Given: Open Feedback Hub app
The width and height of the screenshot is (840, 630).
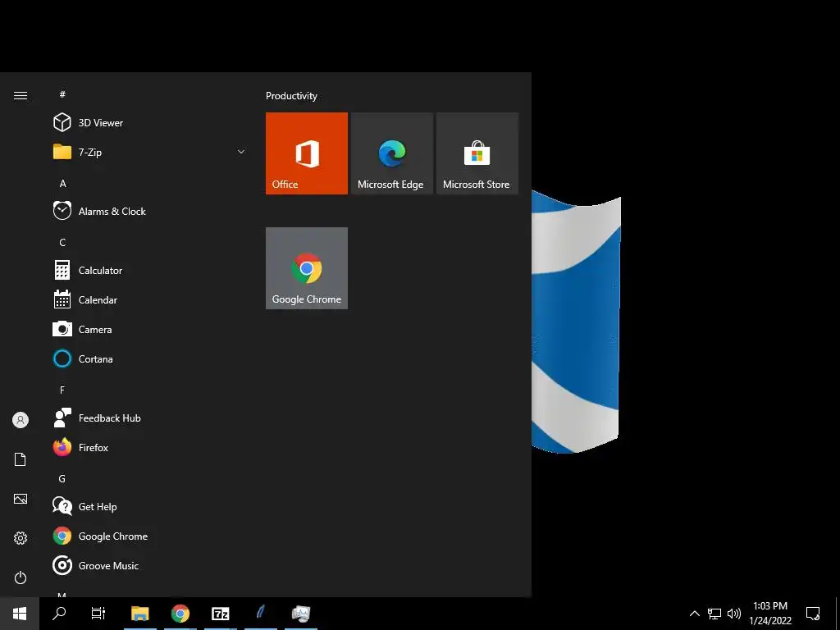Looking at the screenshot, I should pos(149,418).
